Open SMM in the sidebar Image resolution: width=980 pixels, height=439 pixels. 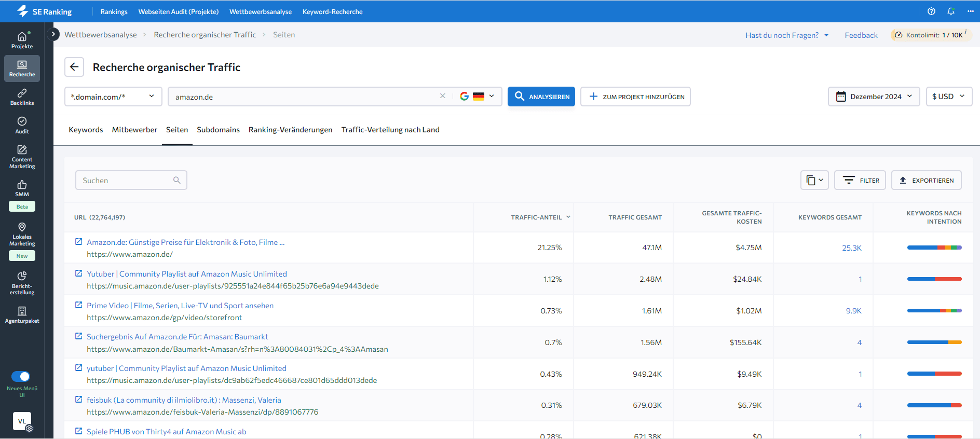coord(22,188)
